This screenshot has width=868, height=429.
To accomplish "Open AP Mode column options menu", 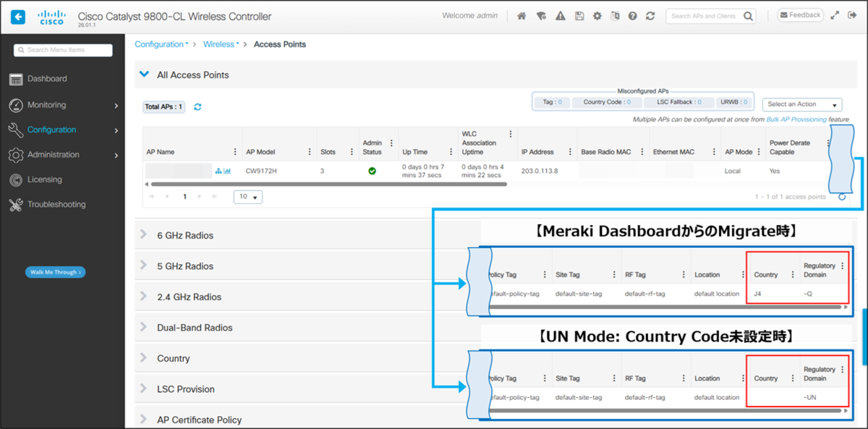I will (759, 152).
